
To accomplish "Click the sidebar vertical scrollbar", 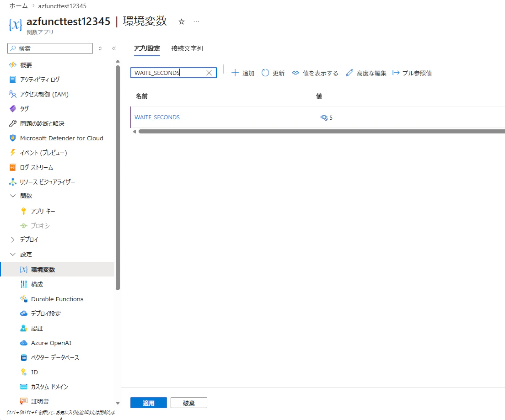I will (x=118, y=178).
